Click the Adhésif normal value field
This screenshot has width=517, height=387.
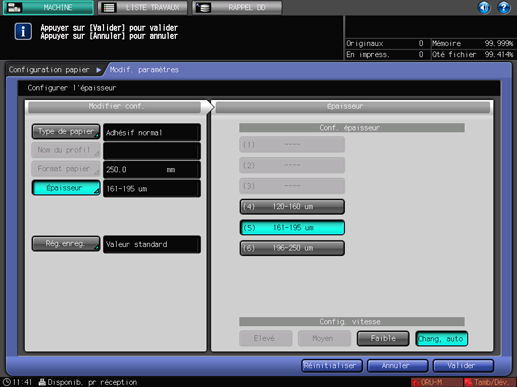152,132
